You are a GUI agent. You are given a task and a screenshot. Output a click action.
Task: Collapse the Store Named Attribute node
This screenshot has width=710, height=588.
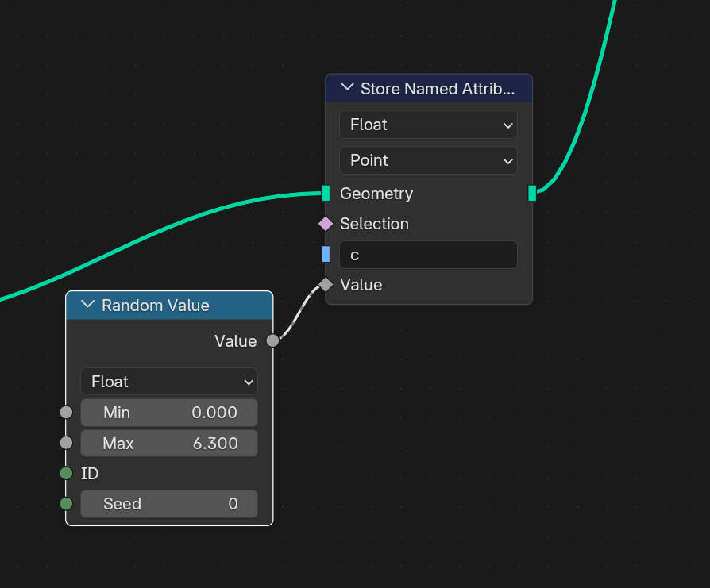[347, 88]
